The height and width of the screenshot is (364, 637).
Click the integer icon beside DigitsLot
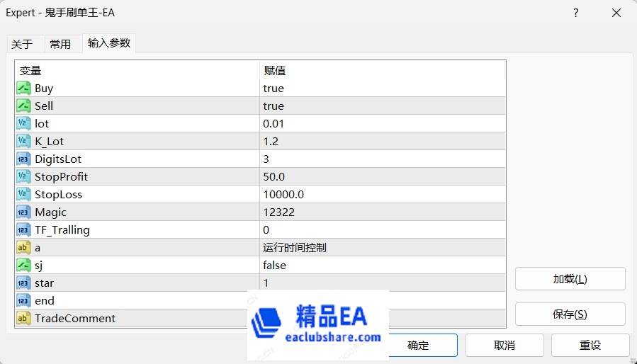click(x=23, y=159)
